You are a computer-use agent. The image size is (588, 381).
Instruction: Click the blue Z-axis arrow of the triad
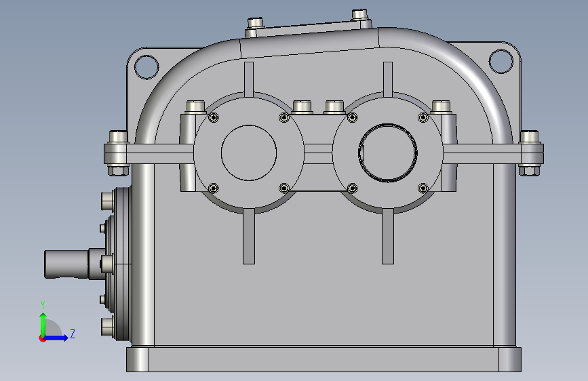(x=56, y=338)
